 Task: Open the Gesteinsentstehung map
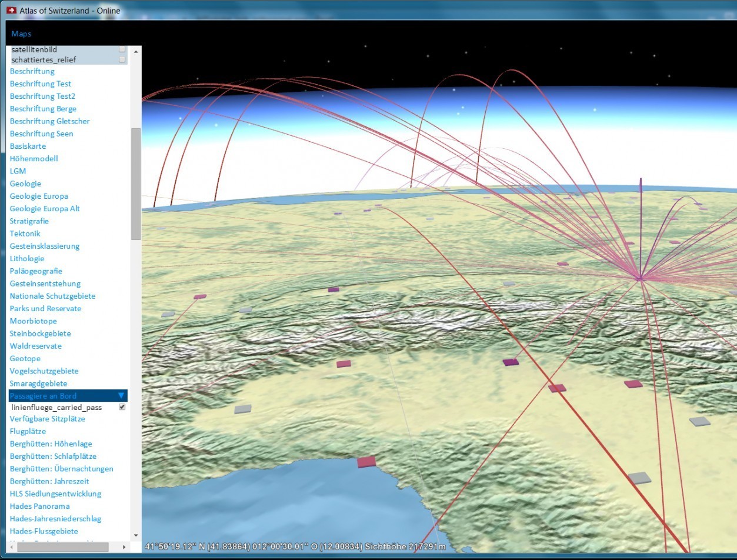(x=45, y=284)
